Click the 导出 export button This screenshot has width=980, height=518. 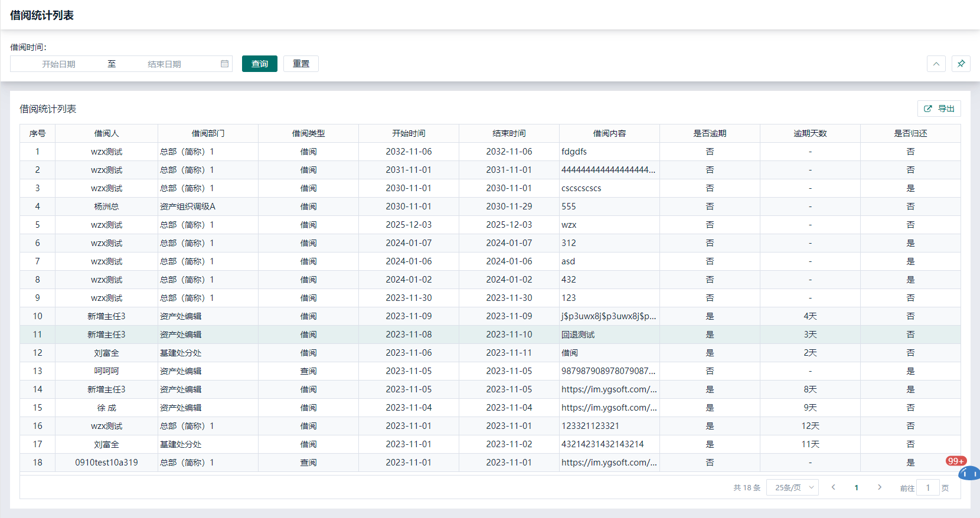[939, 109]
